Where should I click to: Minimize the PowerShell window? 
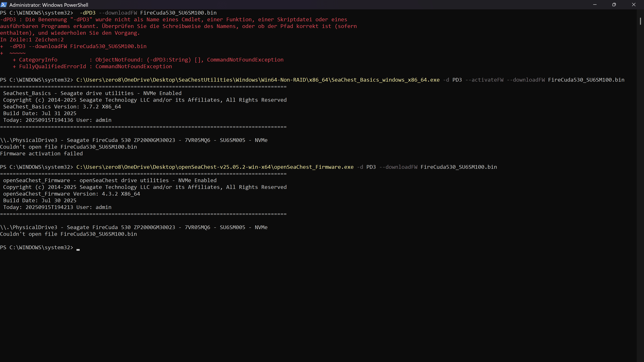pyautogui.click(x=595, y=5)
